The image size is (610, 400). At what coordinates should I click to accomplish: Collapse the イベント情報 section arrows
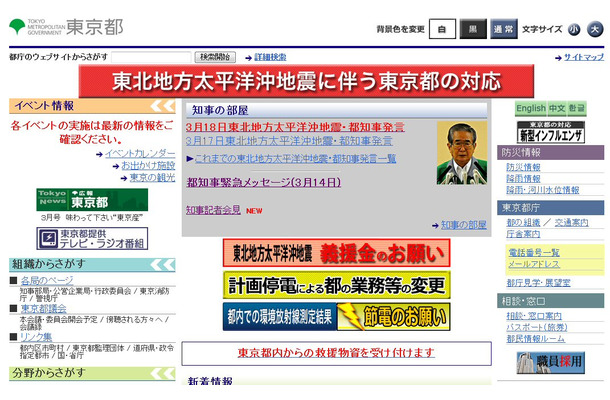pyautogui.click(x=163, y=106)
